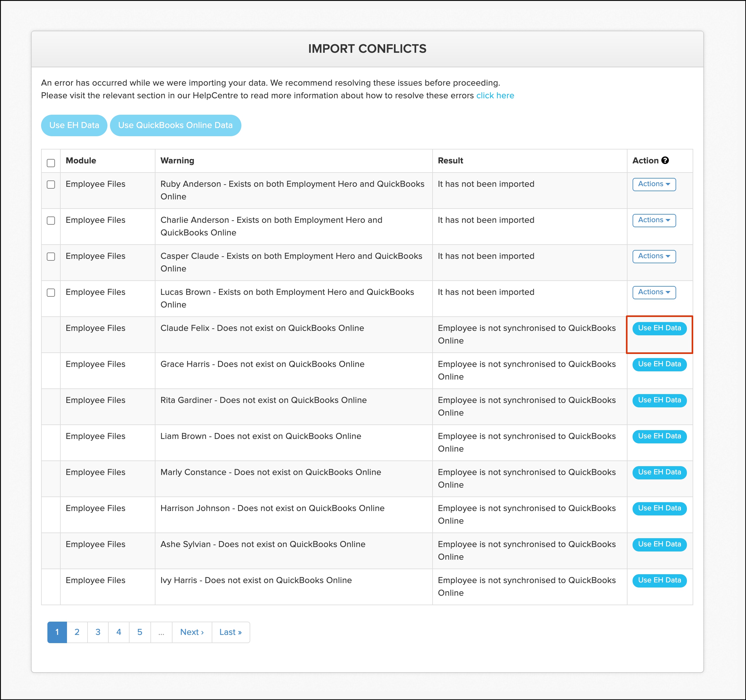Open Actions dropdown for Ruby Anderson
This screenshot has height=700, width=746.
654,184
